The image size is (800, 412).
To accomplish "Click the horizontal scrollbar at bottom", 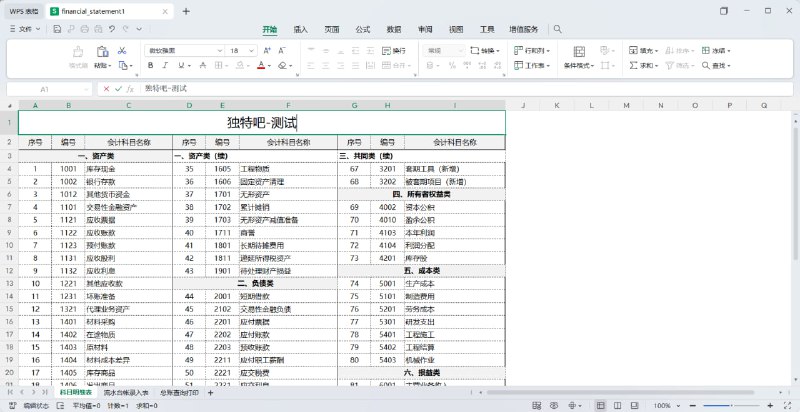I will point(620,393).
